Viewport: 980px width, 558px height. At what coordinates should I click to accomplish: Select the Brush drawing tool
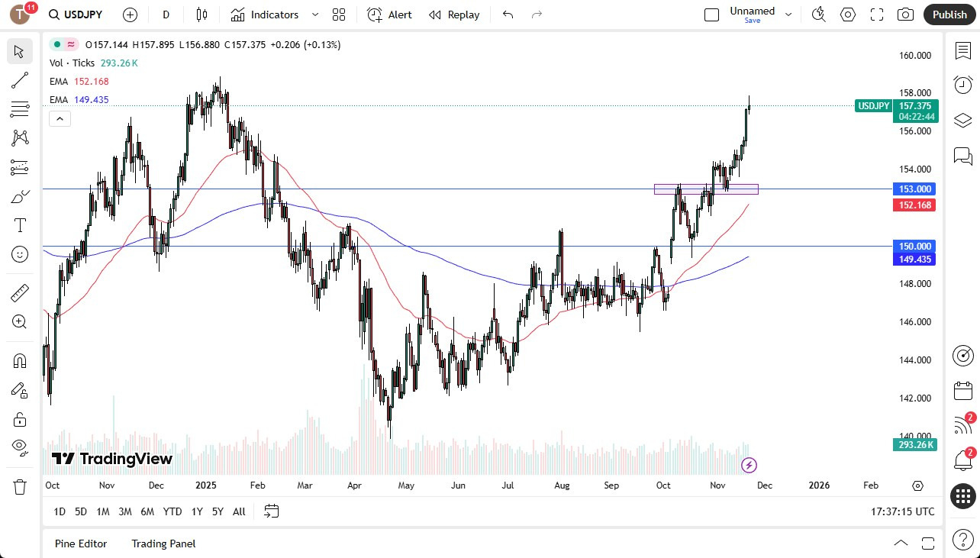(20, 196)
